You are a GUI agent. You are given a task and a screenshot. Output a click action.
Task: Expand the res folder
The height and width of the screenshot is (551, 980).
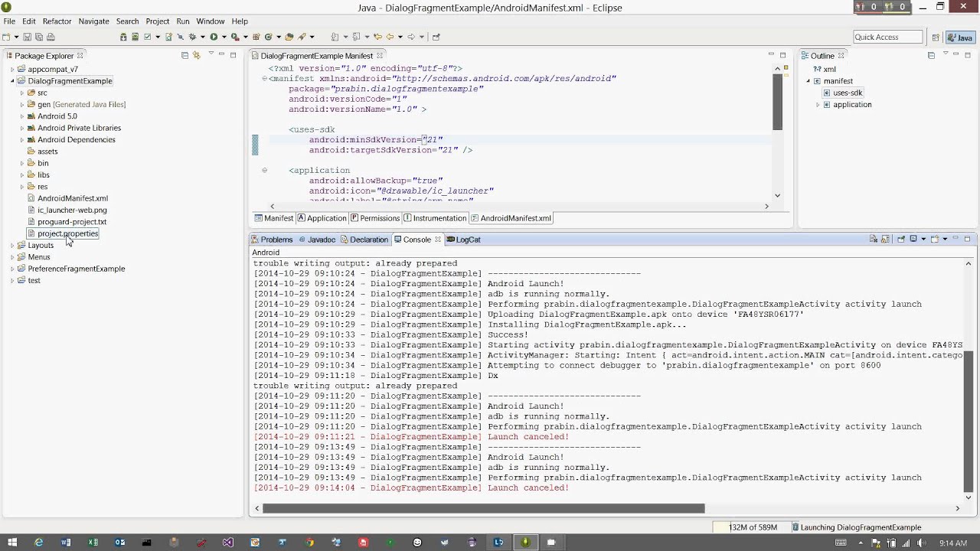coord(22,187)
